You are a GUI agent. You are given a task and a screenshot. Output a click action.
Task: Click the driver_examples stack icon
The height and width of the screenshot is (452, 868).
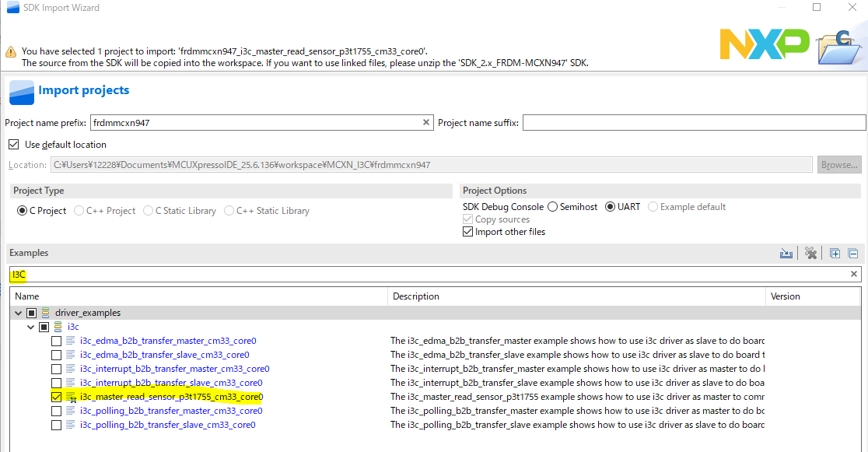click(x=45, y=313)
